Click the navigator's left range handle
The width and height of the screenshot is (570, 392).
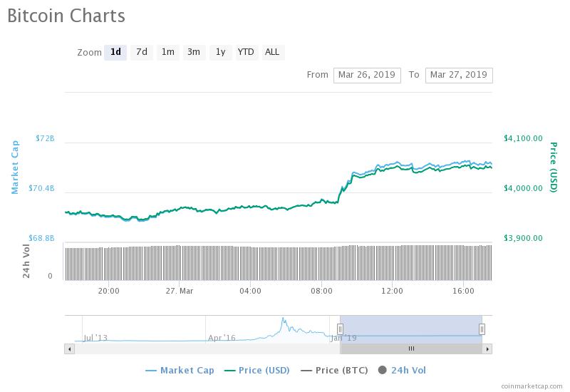(340, 329)
